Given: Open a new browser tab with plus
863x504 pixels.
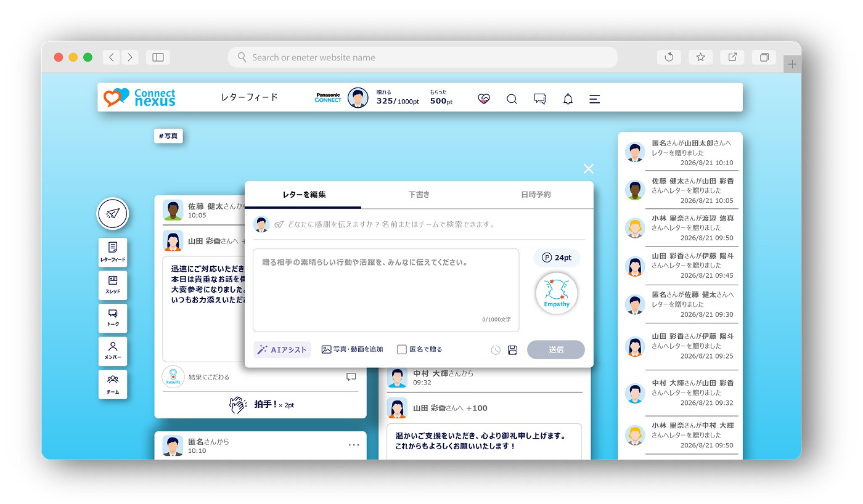Looking at the screenshot, I should pos(792,64).
